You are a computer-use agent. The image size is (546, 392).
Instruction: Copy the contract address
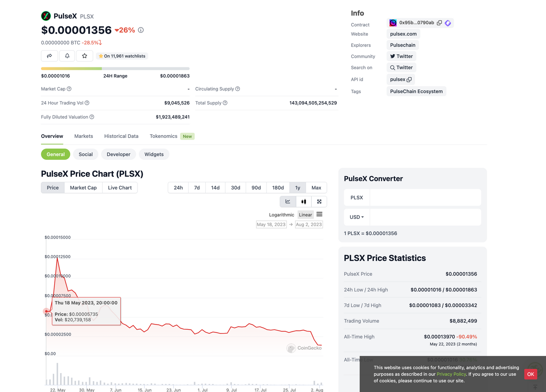coord(439,23)
